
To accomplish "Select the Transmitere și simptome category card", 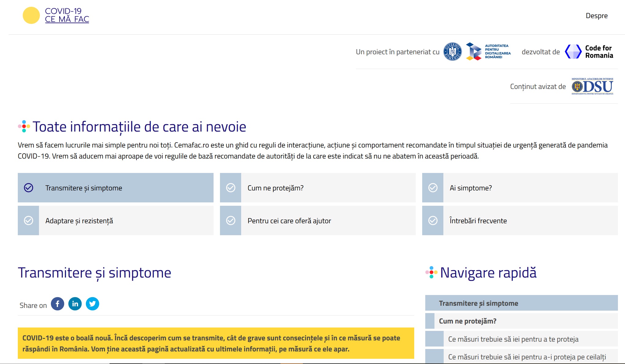I will [x=116, y=188].
